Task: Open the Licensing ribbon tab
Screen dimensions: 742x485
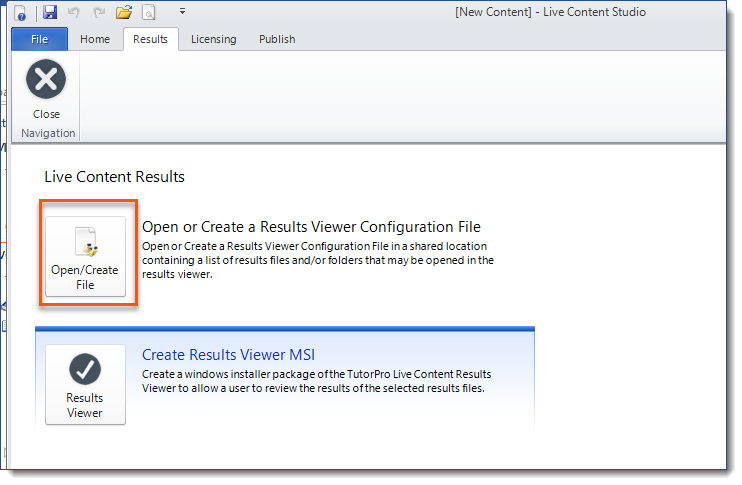Action: [x=213, y=39]
